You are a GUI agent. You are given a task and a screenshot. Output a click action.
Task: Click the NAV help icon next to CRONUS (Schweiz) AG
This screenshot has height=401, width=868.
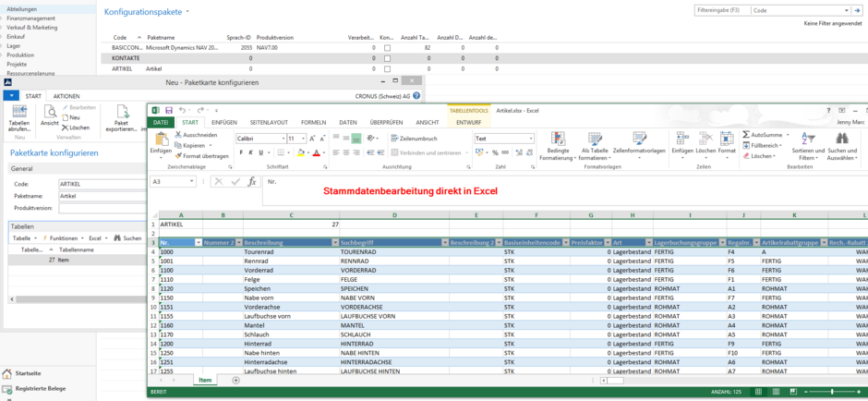click(x=416, y=95)
